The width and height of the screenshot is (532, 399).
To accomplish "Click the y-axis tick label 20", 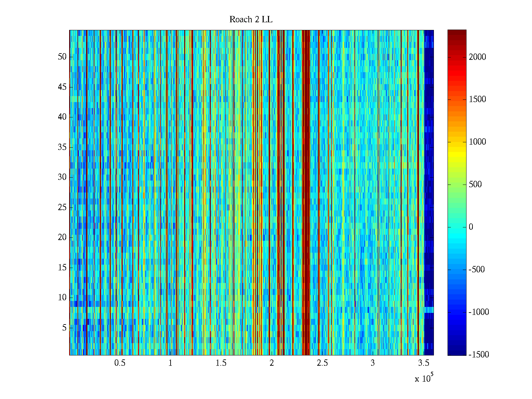I will 62,237.
